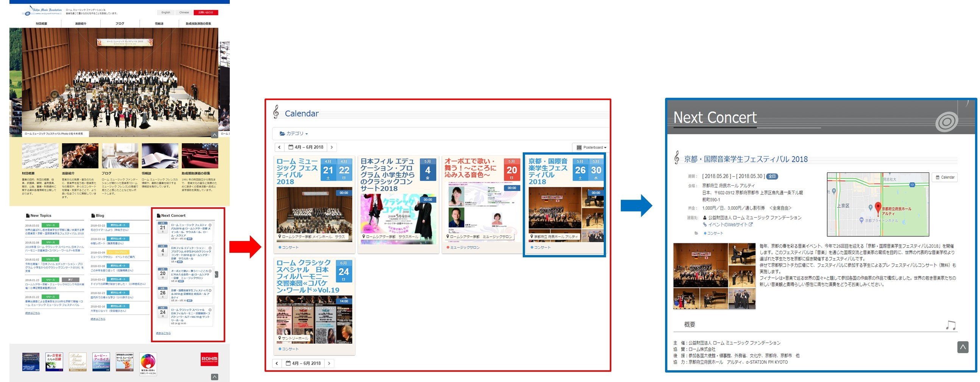Click the コンサート category tag in concert detail
The width and height of the screenshot is (980, 382).
(x=713, y=233)
